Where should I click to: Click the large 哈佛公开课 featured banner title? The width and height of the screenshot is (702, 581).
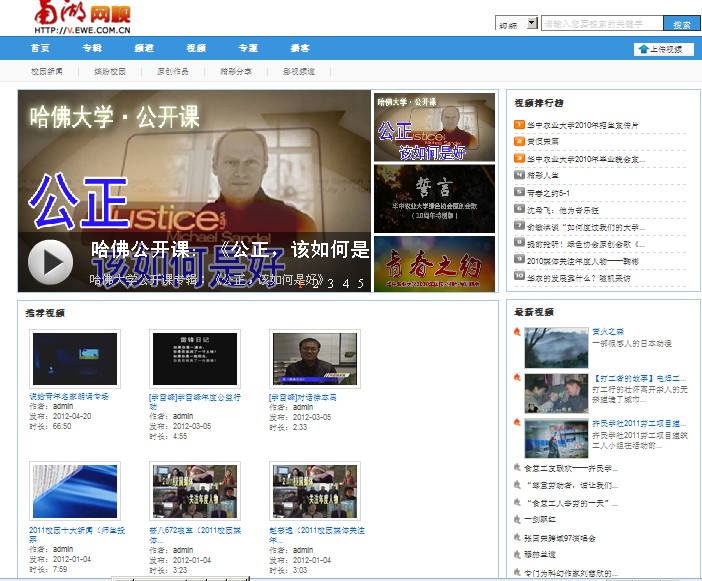[230, 249]
